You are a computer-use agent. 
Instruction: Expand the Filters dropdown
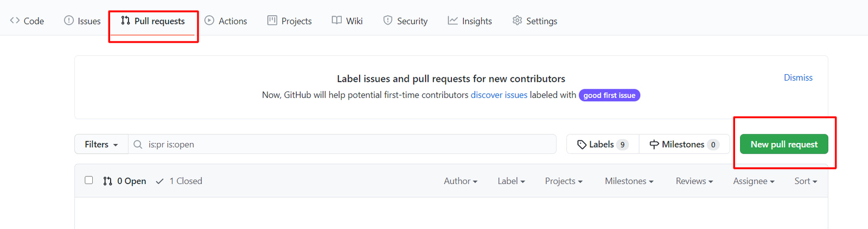point(101,145)
